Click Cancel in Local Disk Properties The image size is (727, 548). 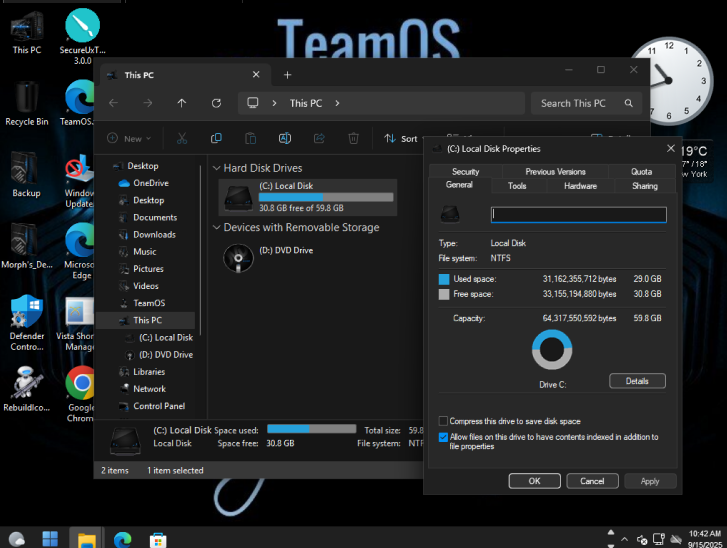(592, 481)
